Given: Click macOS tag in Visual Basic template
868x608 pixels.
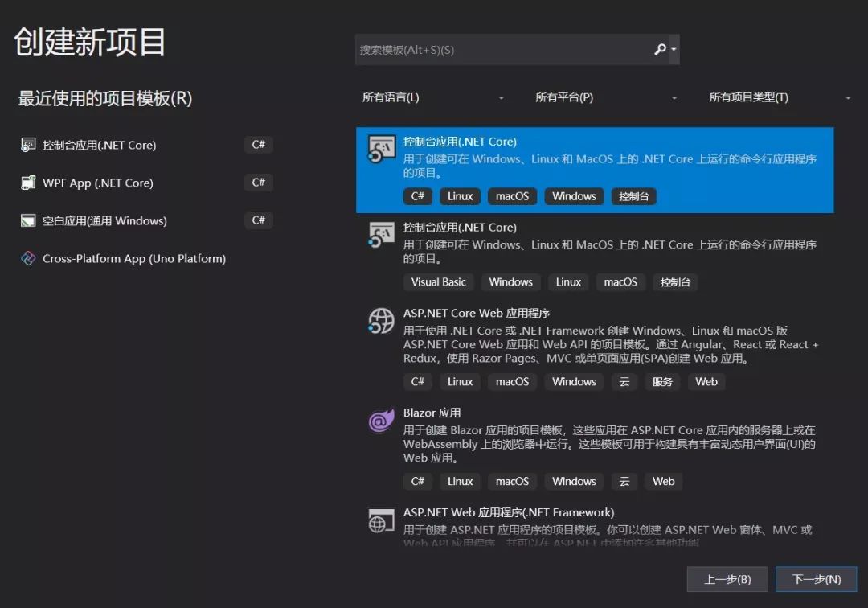Looking at the screenshot, I should click(x=620, y=282).
